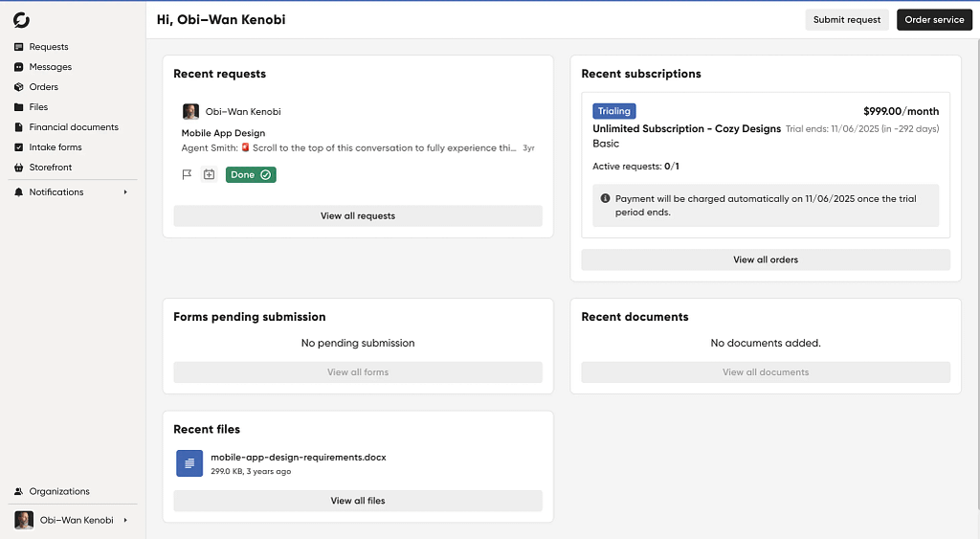
Task: Open the Done status dropdown
Action: [x=251, y=174]
